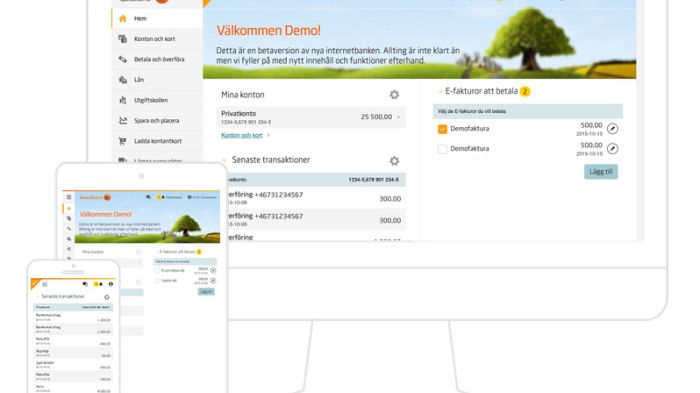Click the 25 500,00 account balance
The image size is (700, 393).
point(376,117)
